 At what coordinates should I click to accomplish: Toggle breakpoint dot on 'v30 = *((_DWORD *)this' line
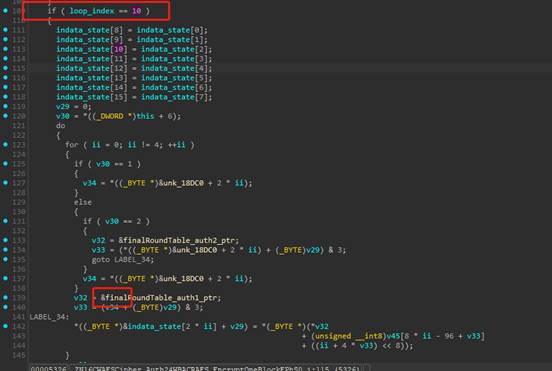(6, 115)
